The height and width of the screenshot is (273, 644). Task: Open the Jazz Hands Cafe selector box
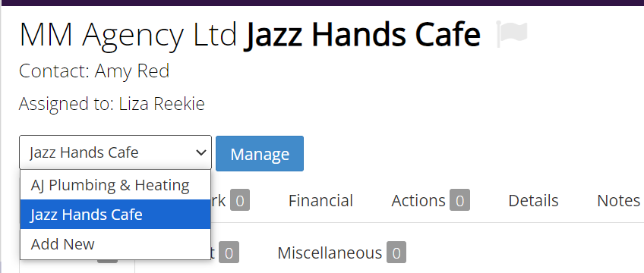point(115,152)
